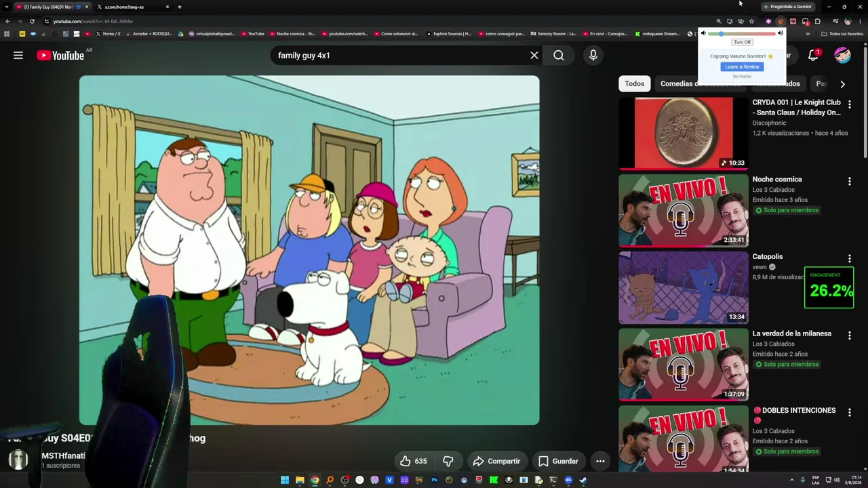The height and width of the screenshot is (488, 868).
Task: Show hidden system tray icons
Action: coord(791,480)
